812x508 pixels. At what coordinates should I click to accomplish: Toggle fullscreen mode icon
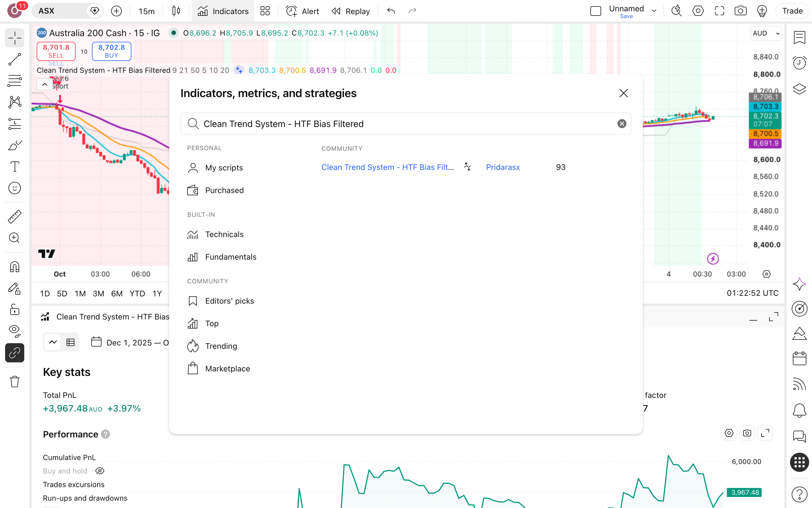pos(719,11)
